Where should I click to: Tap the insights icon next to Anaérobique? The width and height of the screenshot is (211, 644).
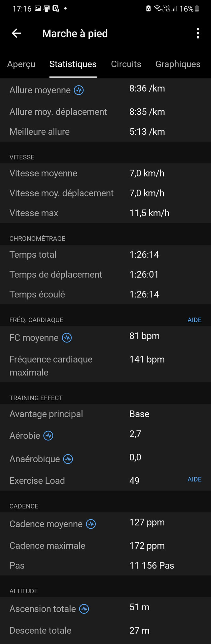click(x=68, y=459)
